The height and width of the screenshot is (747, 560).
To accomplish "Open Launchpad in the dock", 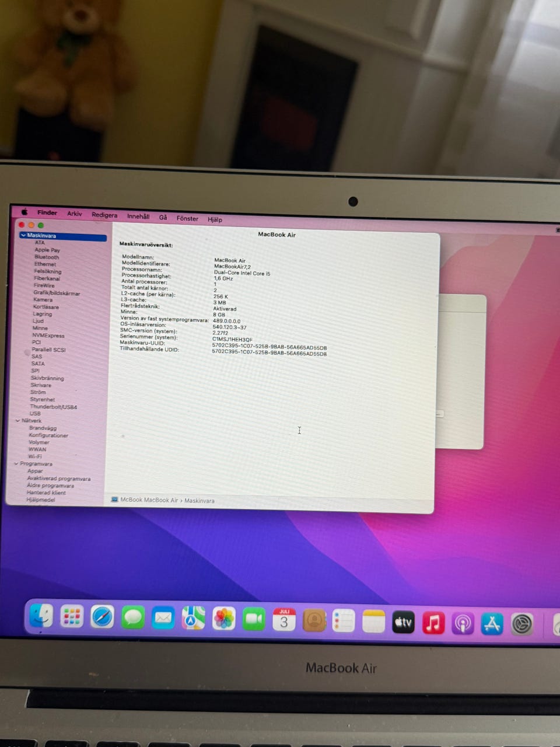I will (x=72, y=616).
